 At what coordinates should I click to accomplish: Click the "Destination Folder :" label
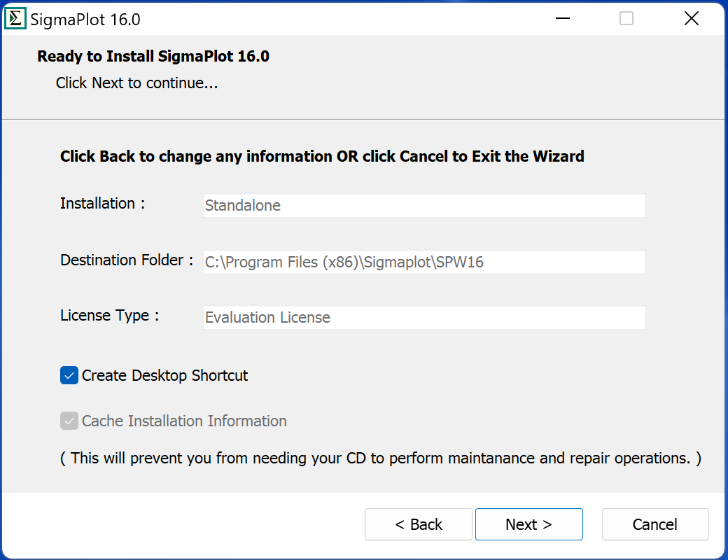(x=127, y=260)
